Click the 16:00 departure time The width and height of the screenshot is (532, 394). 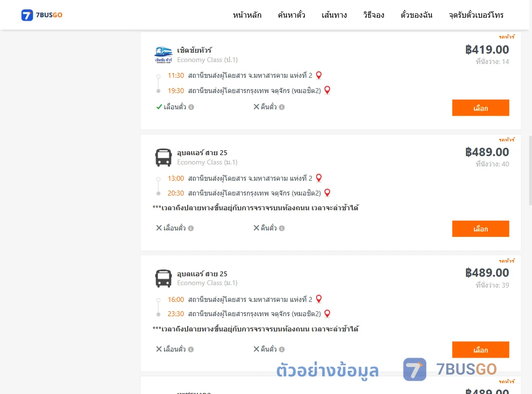coord(176,299)
